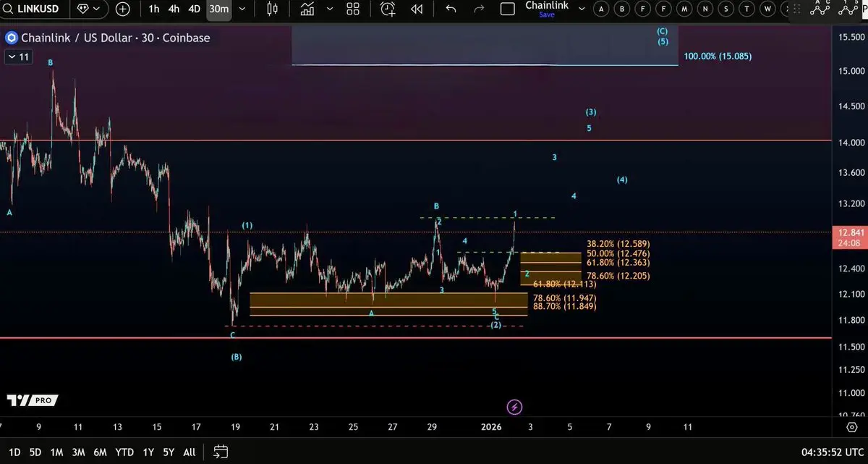868x464 pixels.
Task: Start bar replay with the rewind icon
Action: coord(417,9)
